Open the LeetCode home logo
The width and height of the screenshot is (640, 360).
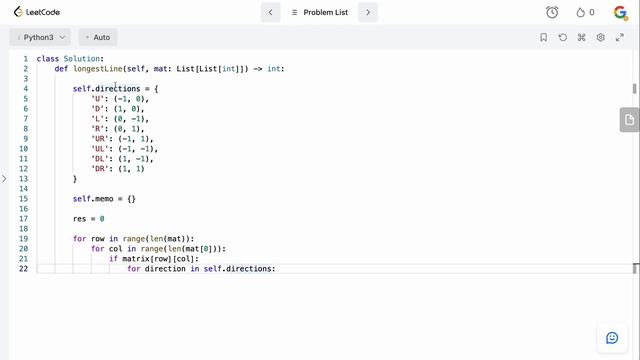[37, 12]
